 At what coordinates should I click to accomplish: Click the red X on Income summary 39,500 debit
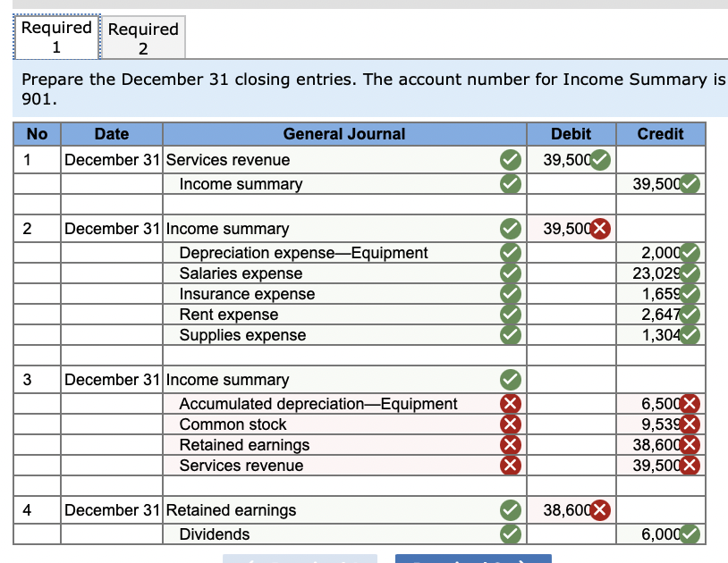pyautogui.click(x=597, y=229)
